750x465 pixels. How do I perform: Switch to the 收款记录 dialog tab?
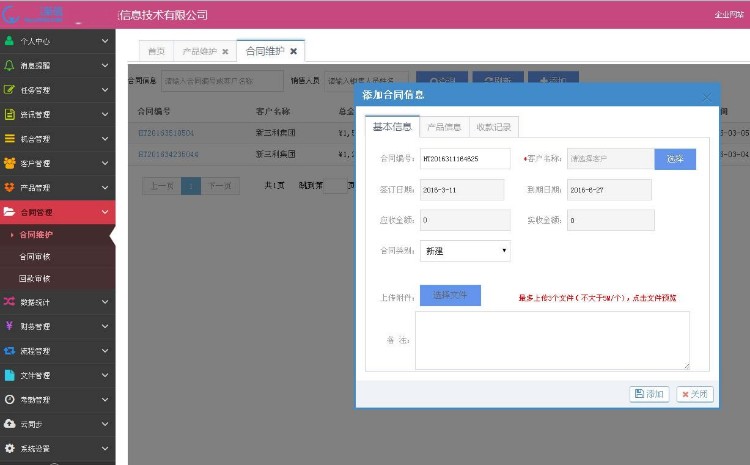pyautogui.click(x=494, y=127)
